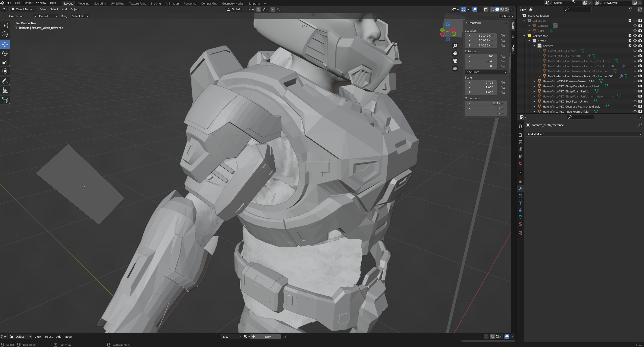
Task: Activate the Move tool
Action: [x=5, y=44]
